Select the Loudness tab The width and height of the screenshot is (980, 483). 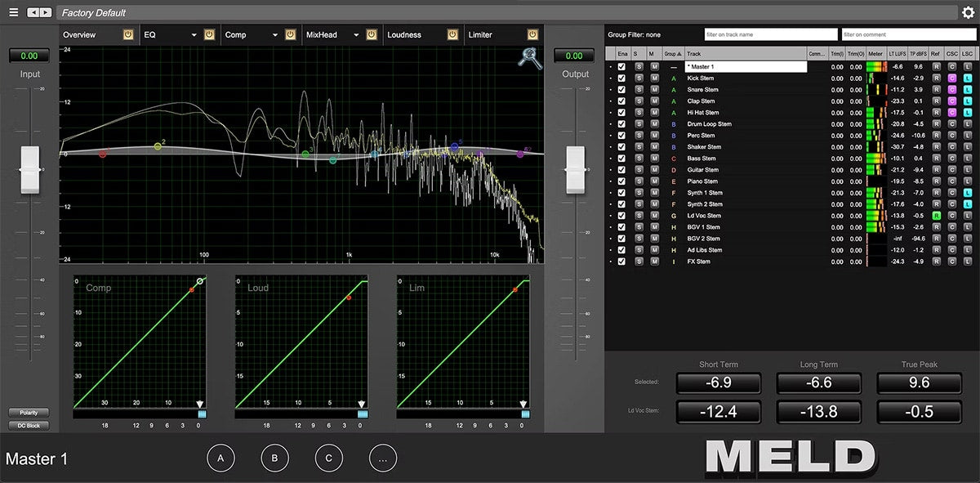pyautogui.click(x=404, y=35)
